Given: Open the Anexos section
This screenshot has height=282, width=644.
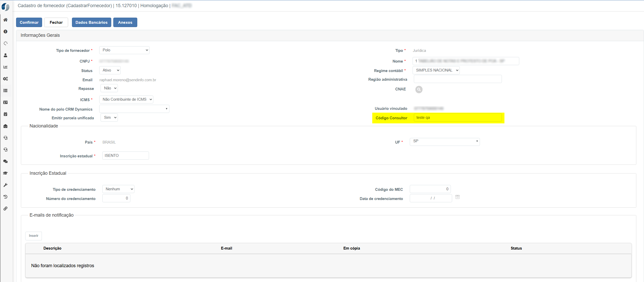Looking at the screenshot, I should [x=125, y=22].
